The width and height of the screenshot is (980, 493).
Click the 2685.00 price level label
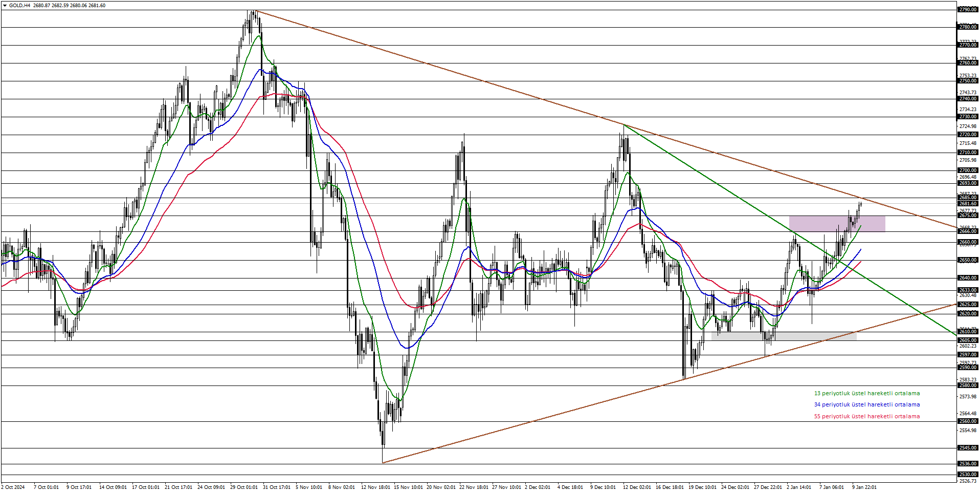point(968,198)
